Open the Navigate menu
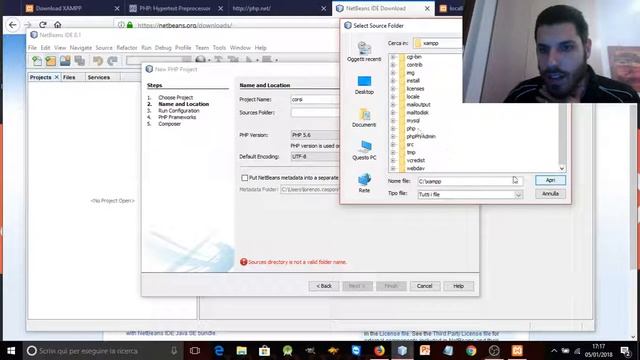 coord(80,48)
